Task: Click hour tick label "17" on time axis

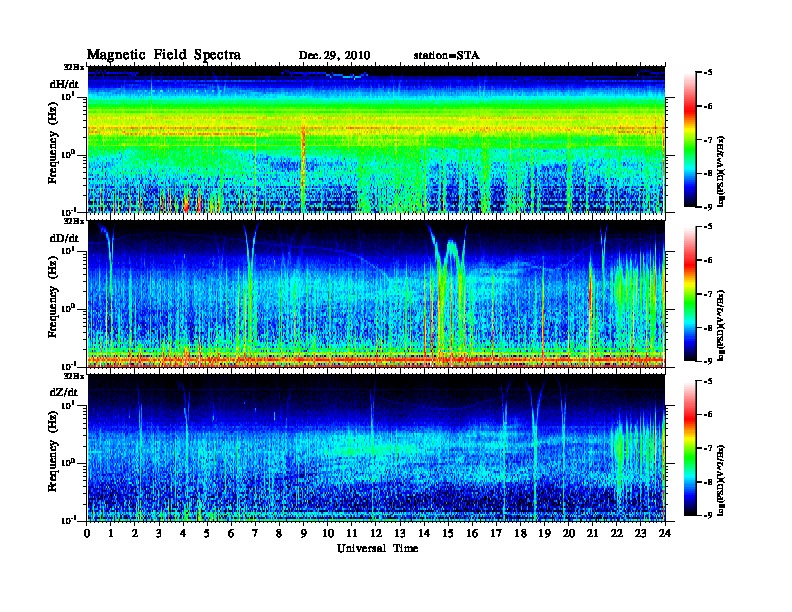Action: pyautogui.click(x=496, y=534)
